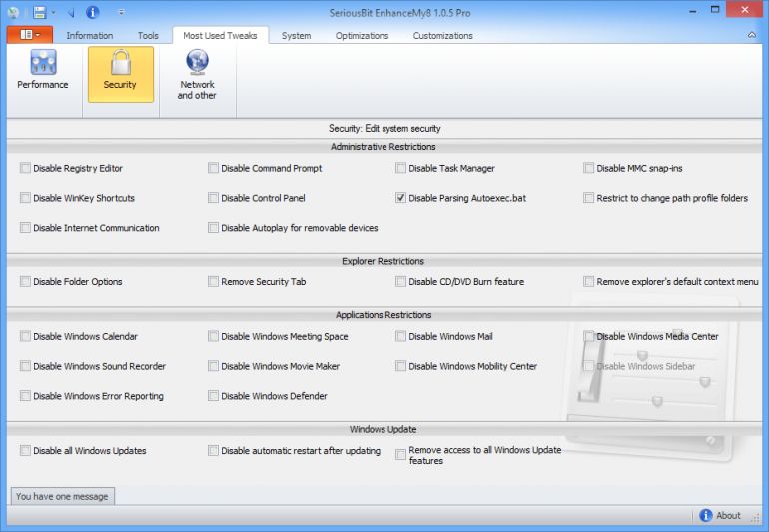The width and height of the screenshot is (769, 532).
Task: Open the Performance tweaks section
Action: [43, 70]
